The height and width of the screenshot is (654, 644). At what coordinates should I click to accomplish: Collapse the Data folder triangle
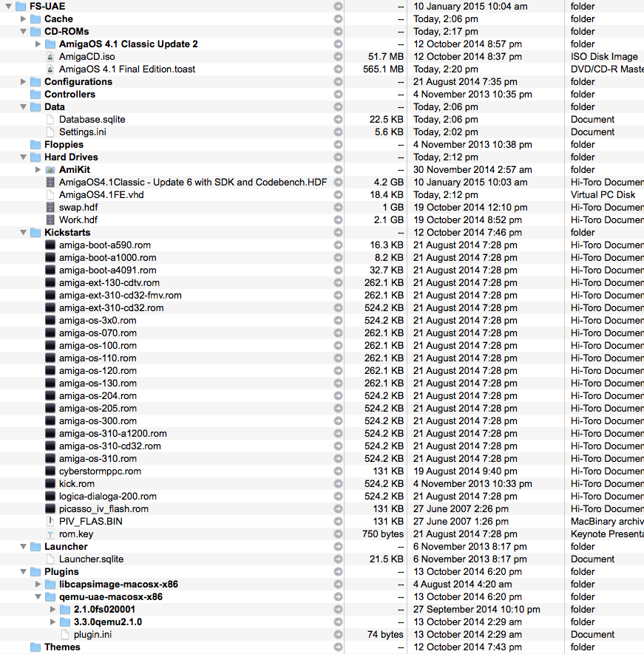point(24,106)
